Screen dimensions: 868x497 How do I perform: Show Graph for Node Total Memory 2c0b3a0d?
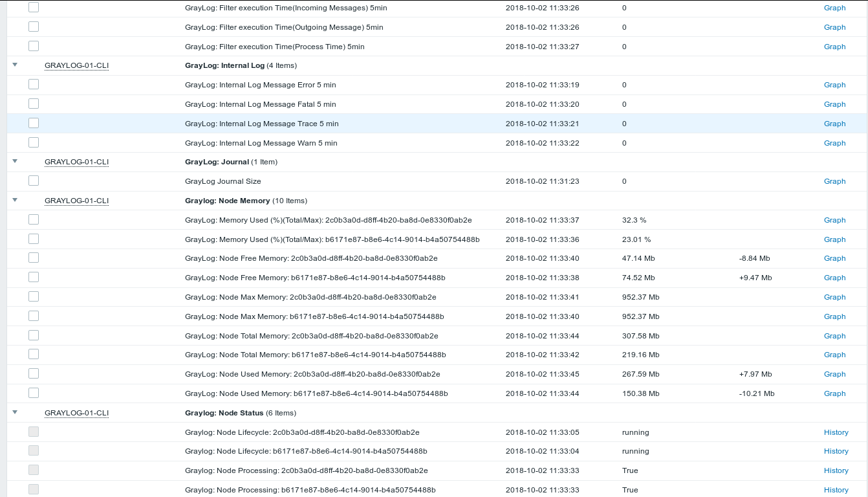pos(834,336)
